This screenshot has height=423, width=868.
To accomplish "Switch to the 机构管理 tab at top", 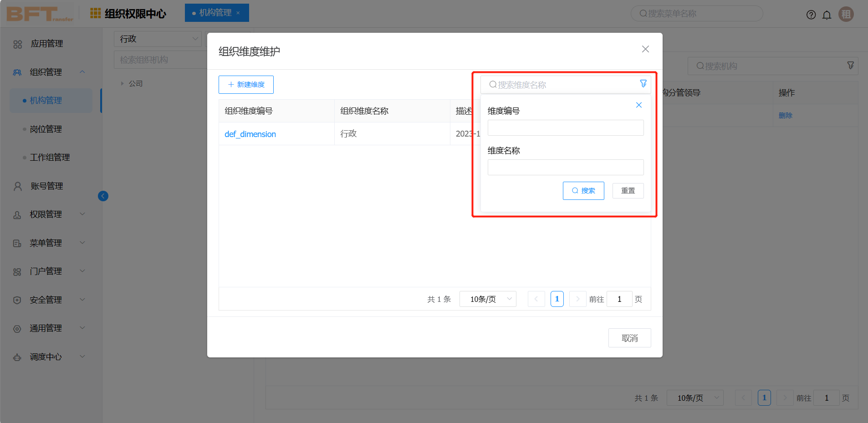I will pyautogui.click(x=214, y=13).
